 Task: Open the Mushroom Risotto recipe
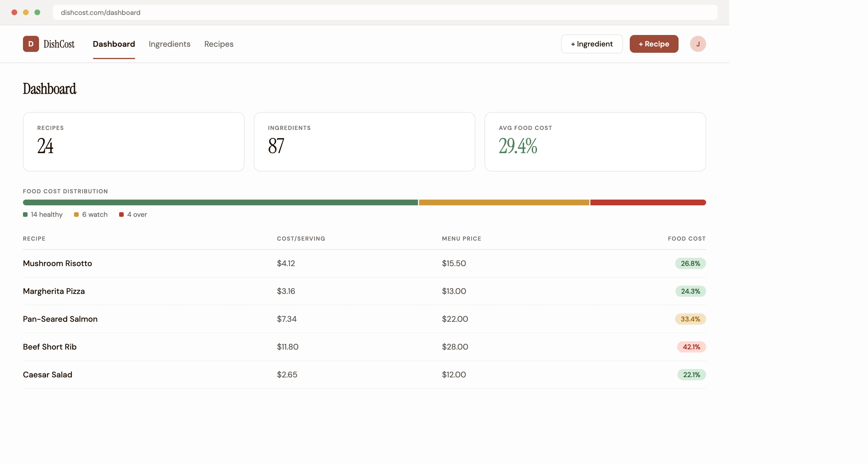point(57,264)
